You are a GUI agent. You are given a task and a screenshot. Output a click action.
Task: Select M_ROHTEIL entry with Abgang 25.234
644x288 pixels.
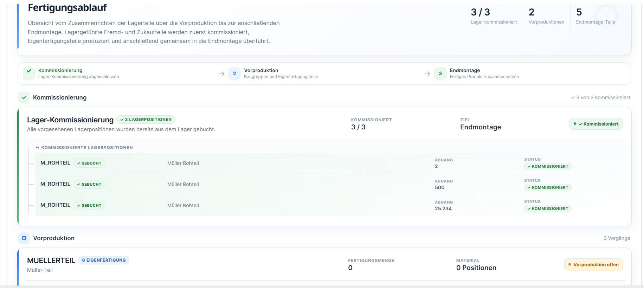tap(55, 205)
